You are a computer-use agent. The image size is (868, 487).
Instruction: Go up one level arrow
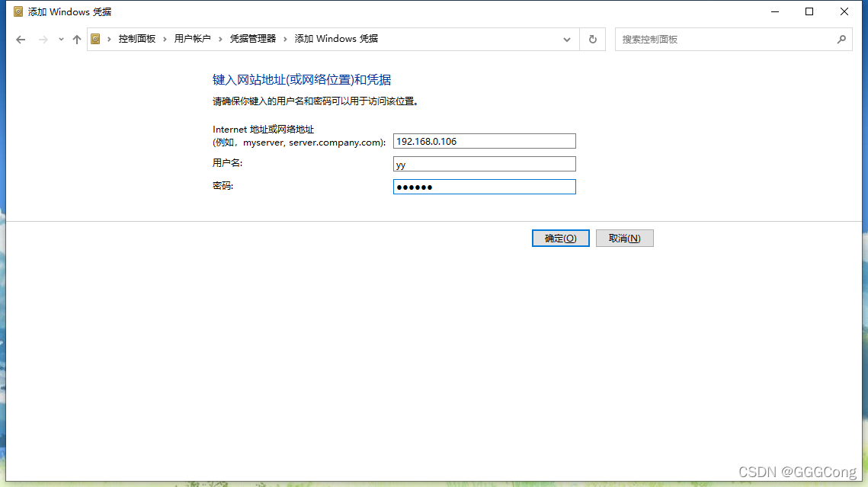[77, 40]
